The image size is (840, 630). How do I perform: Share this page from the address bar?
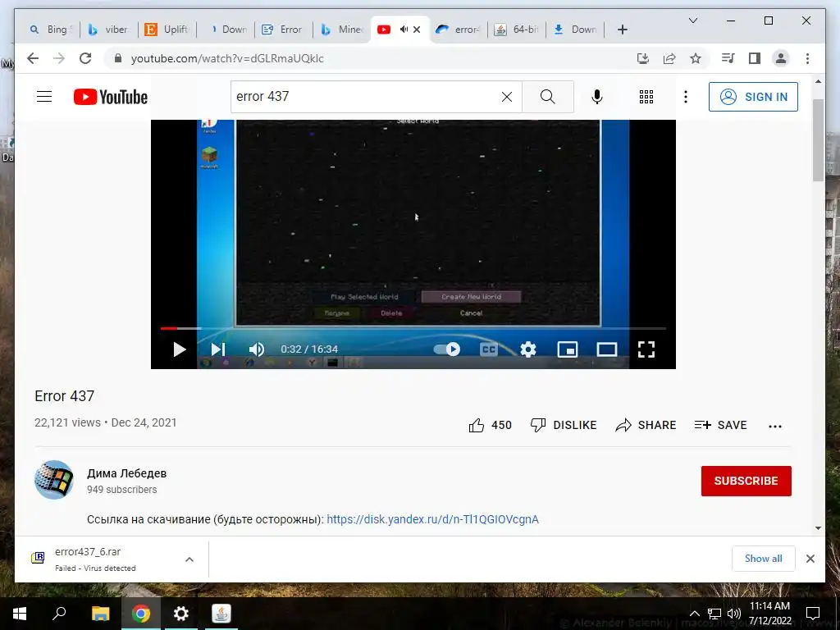tap(669, 58)
